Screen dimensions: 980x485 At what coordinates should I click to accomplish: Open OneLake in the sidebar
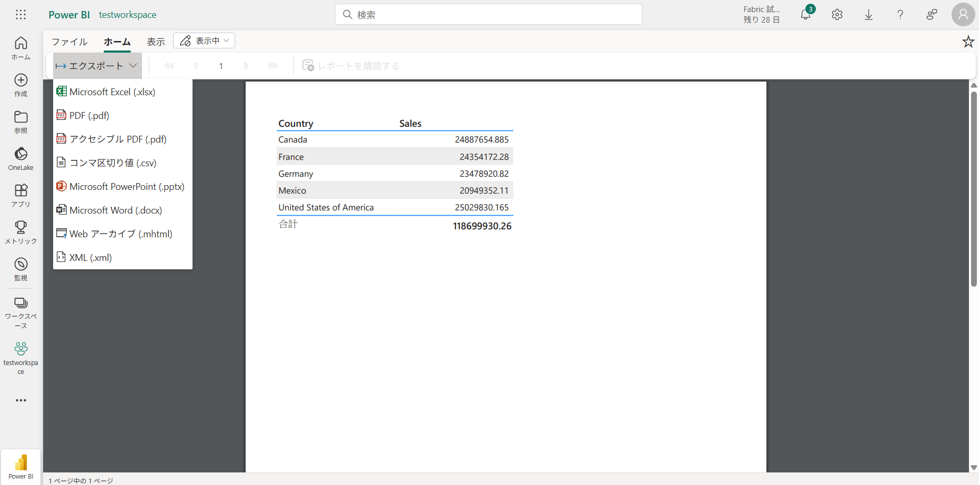(21, 158)
